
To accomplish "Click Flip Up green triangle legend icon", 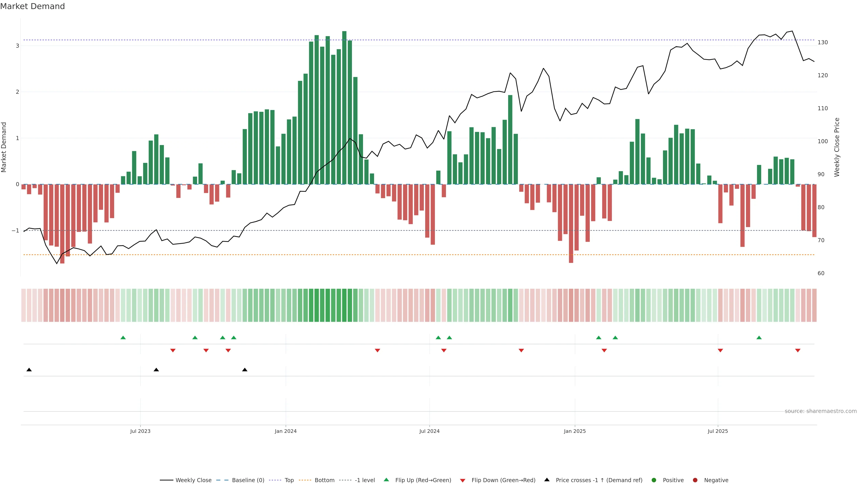I will pyautogui.click(x=387, y=480).
